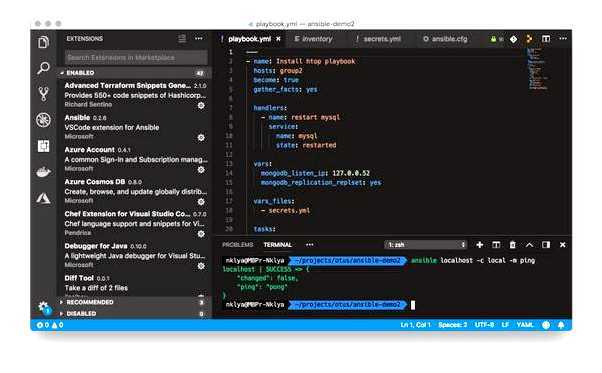Open more actions for Extensions panel
The height and width of the screenshot is (373, 602).
199,38
